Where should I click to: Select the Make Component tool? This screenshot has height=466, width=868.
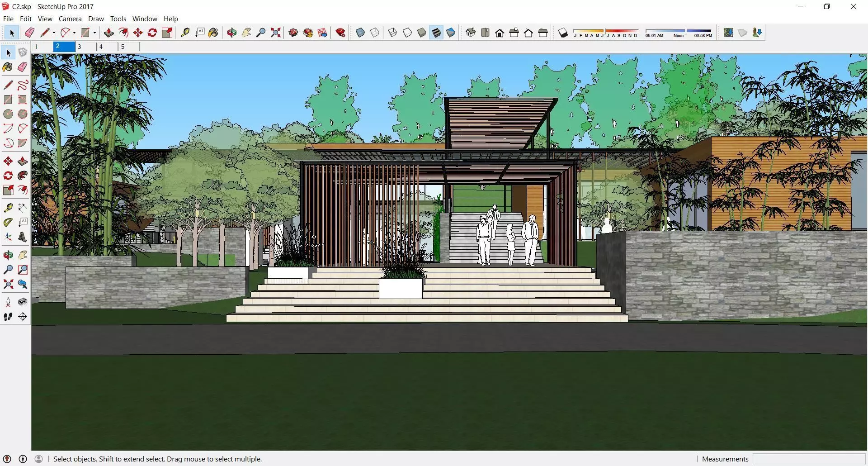click(x=23, y=52)
